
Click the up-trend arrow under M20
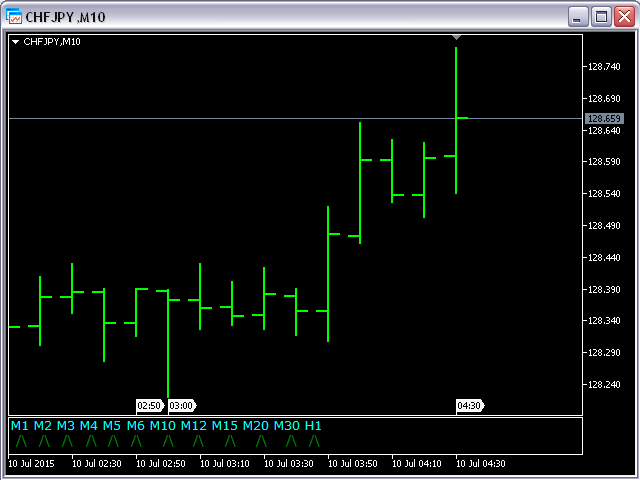coord(261,441)
